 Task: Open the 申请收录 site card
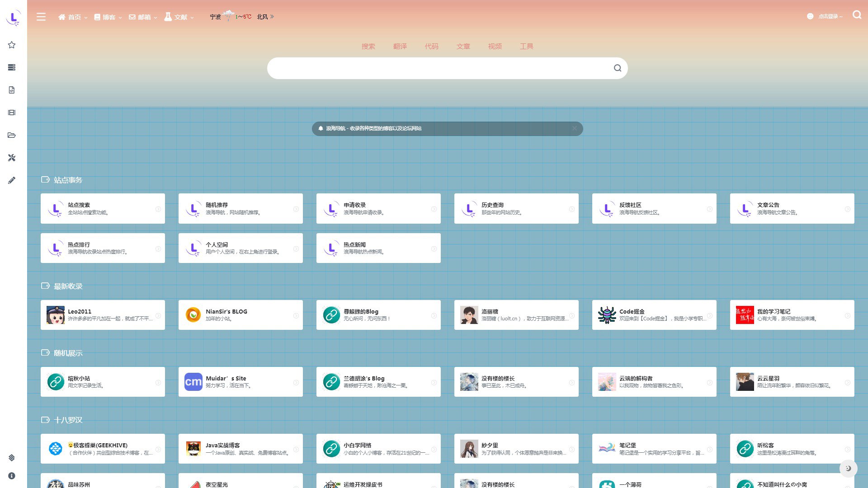[x=378, y=208]
